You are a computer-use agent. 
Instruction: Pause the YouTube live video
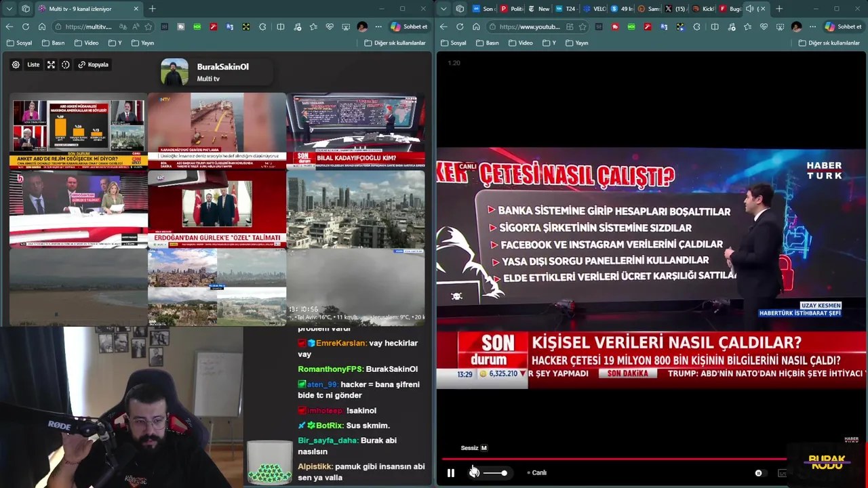(451, 473)
